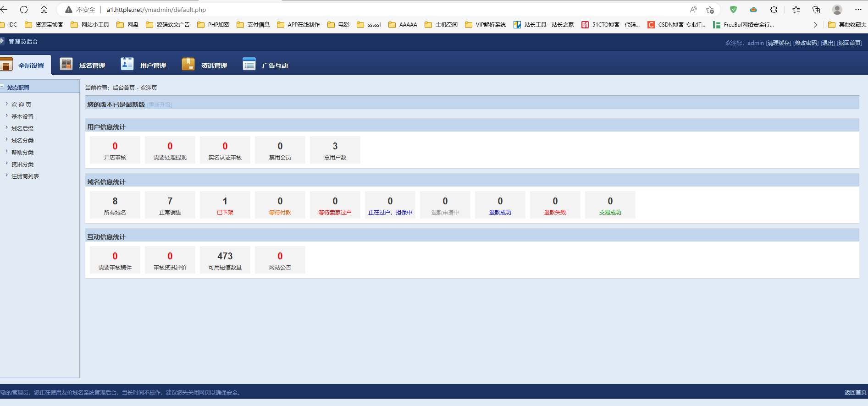
Task: Click the 总用户数 stat card
Action: click(335, 150)
